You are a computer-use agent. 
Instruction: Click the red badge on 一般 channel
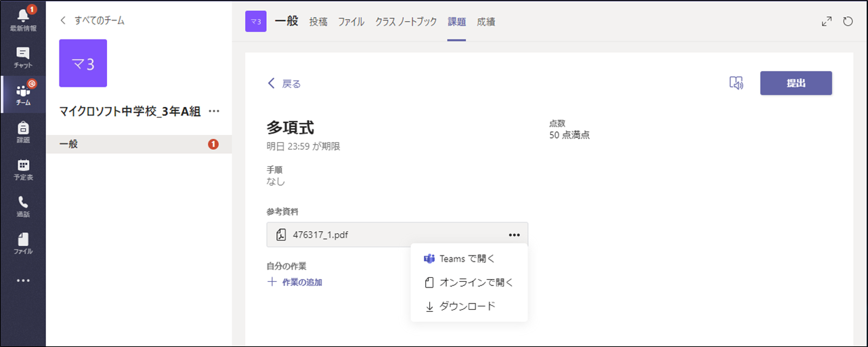(x=214, y=144)
